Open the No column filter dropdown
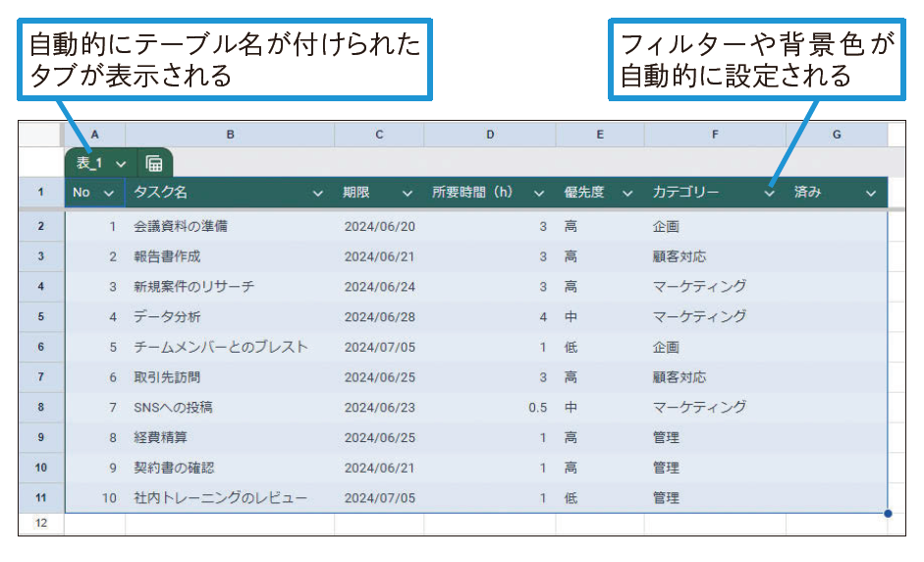This screenshot has height=562, width=924. tap(109, 193)
